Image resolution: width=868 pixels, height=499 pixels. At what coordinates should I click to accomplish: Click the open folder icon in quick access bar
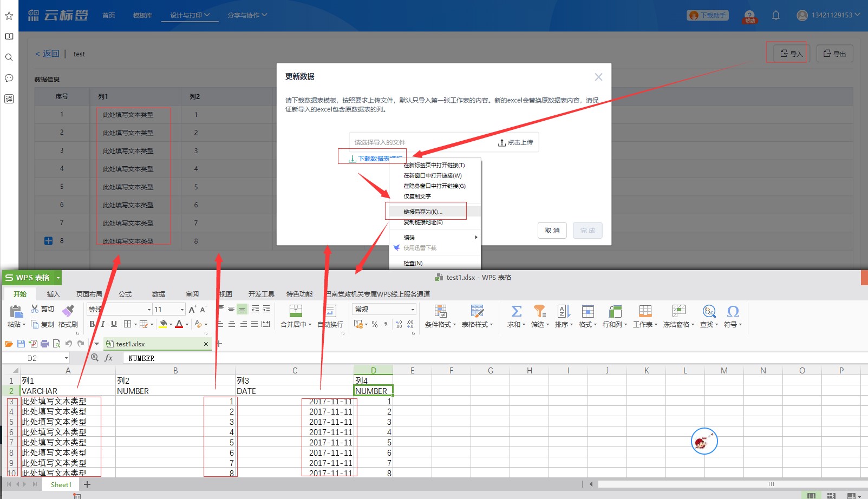[x=9, y=344]
